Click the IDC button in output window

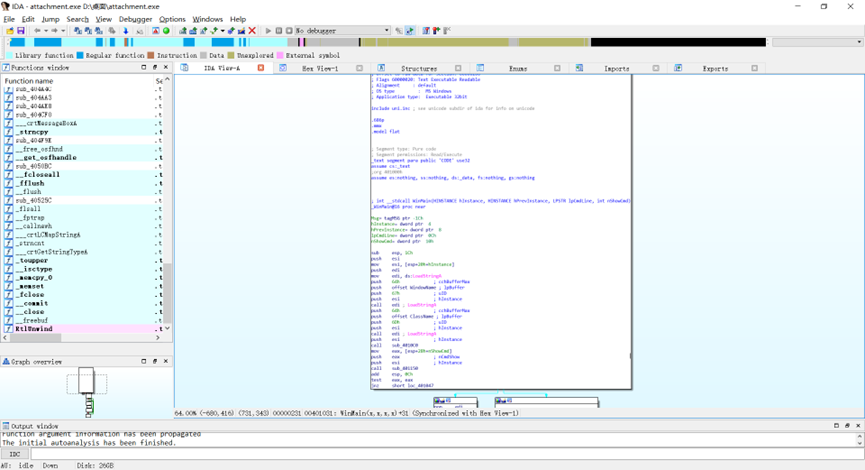pyautogui.click(x=14, y=454)
